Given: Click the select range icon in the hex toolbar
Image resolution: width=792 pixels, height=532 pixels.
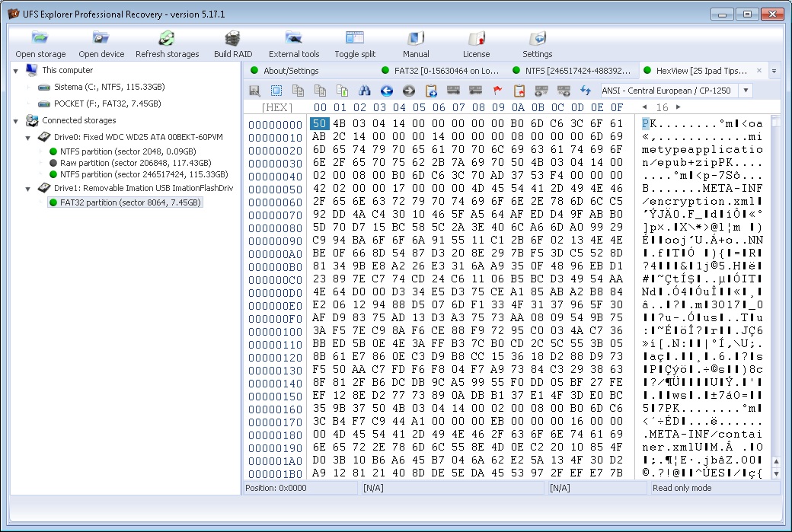Looking at the screenshot, I should [x=276, y=91].
